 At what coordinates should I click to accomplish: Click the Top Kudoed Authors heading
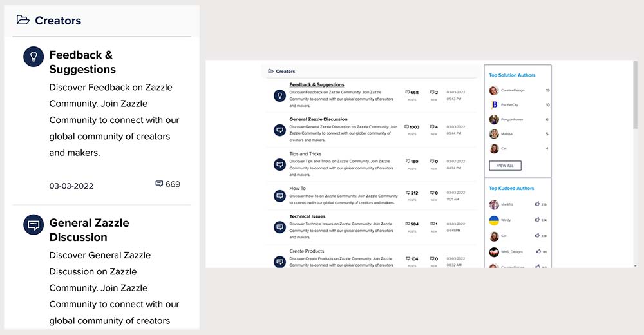pyautogui.click(x=511, y=188)
